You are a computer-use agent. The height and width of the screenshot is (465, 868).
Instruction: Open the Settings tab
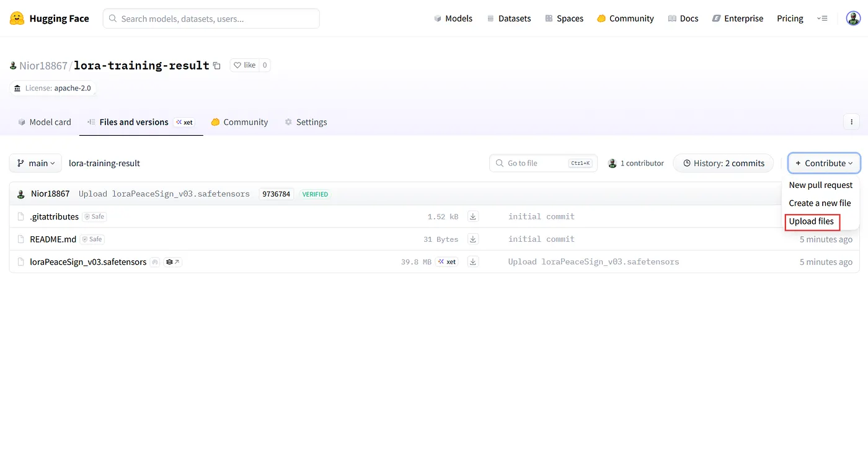[x=306, y=122]
